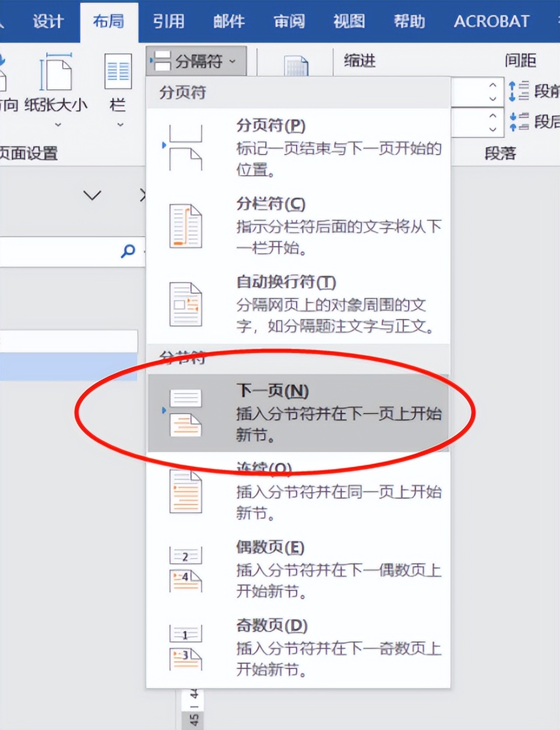Click the 栏 columns icon
Image resolution: width=560 pixels, height=730 pixels.
[118, 72]
